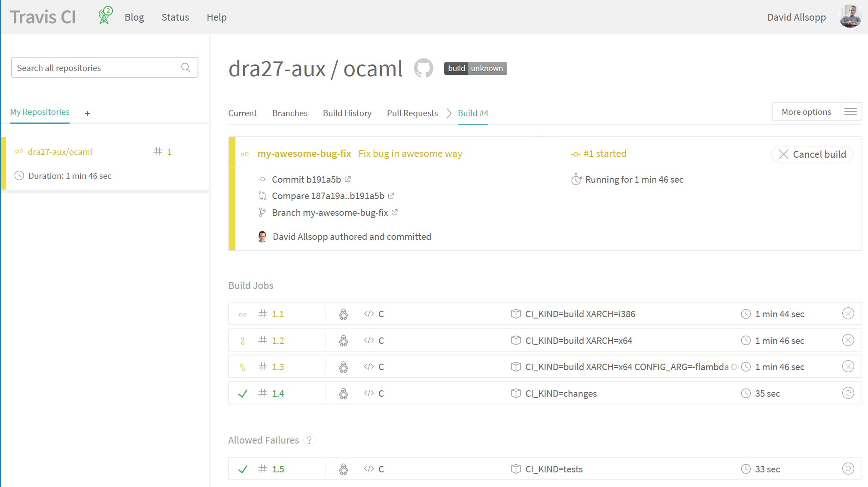
Task: Restart job 1.4 with circular arrow
Action: (x=848, y=393)
